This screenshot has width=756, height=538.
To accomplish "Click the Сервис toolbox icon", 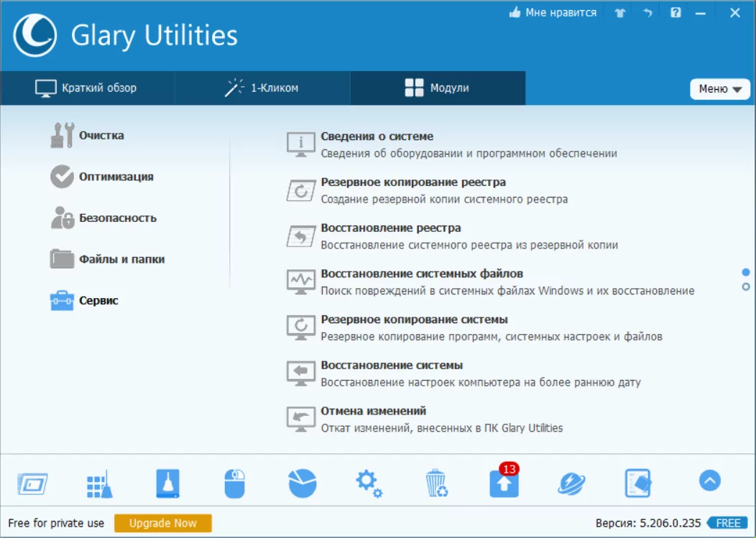I will pyautogui.click(x=63, y=301).
